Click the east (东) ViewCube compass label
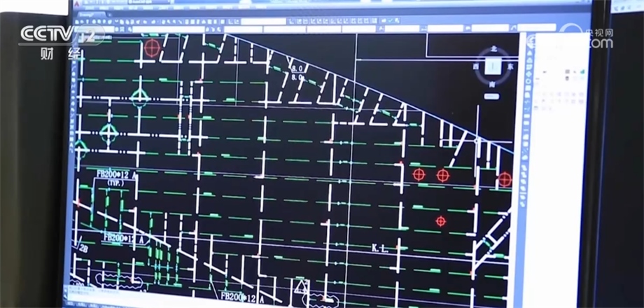 click(x=511, y=66)
